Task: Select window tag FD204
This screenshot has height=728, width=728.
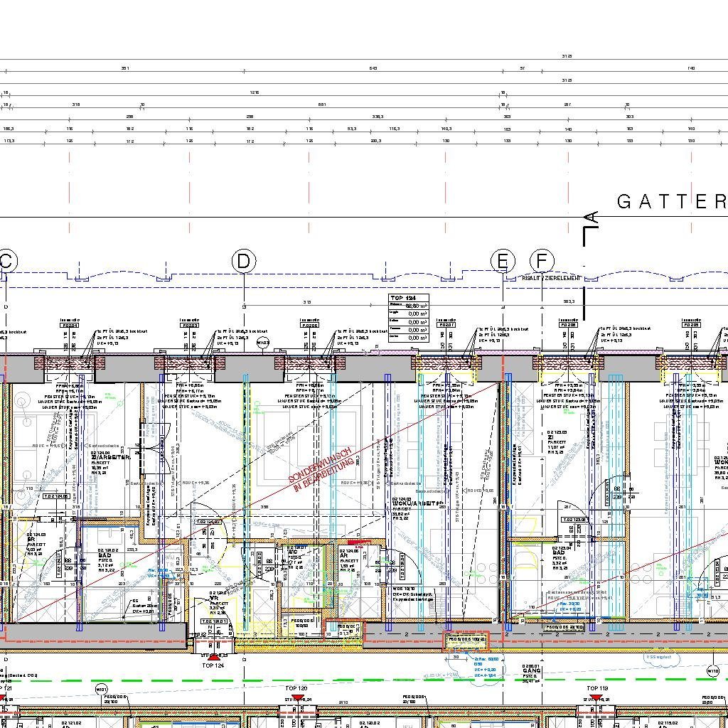Action: (70, 326)
